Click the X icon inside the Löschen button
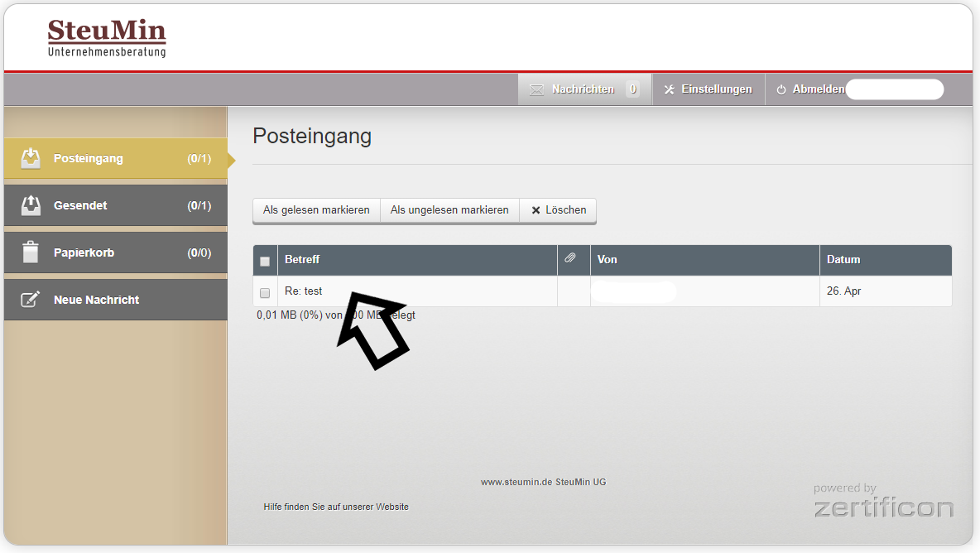980x553 pixels. click(534, 209)
